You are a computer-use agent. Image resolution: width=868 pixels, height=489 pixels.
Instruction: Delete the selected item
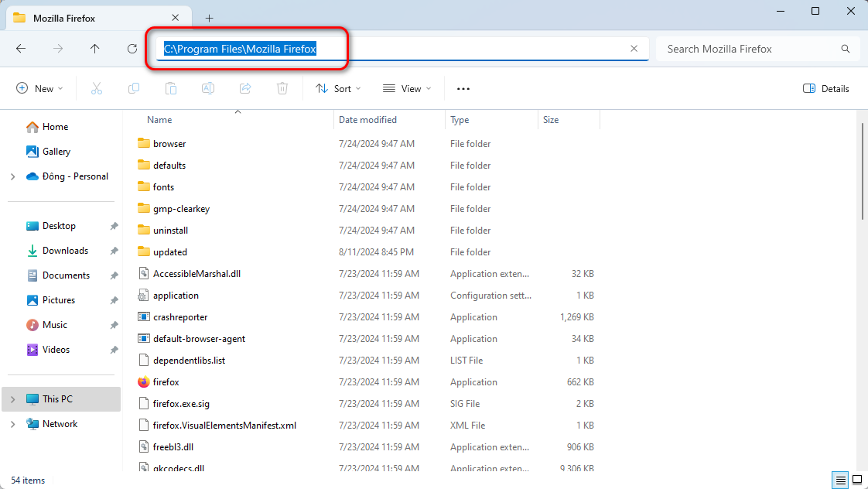282,89
